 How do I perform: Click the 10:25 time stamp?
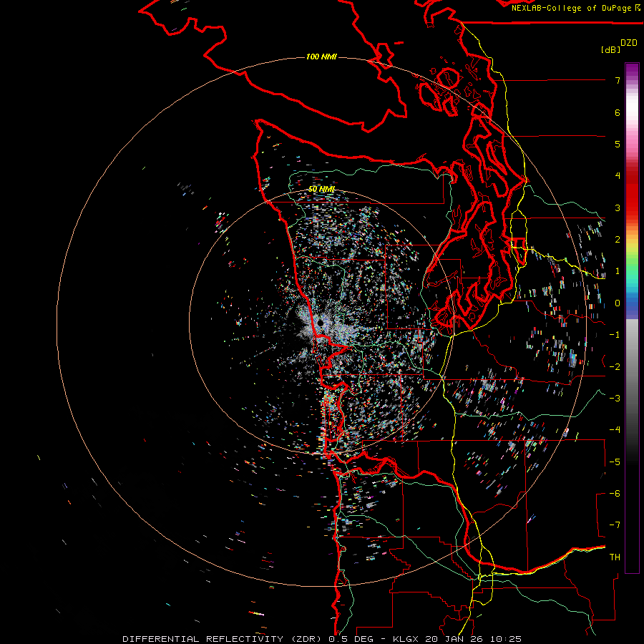[x=506, y=639]
